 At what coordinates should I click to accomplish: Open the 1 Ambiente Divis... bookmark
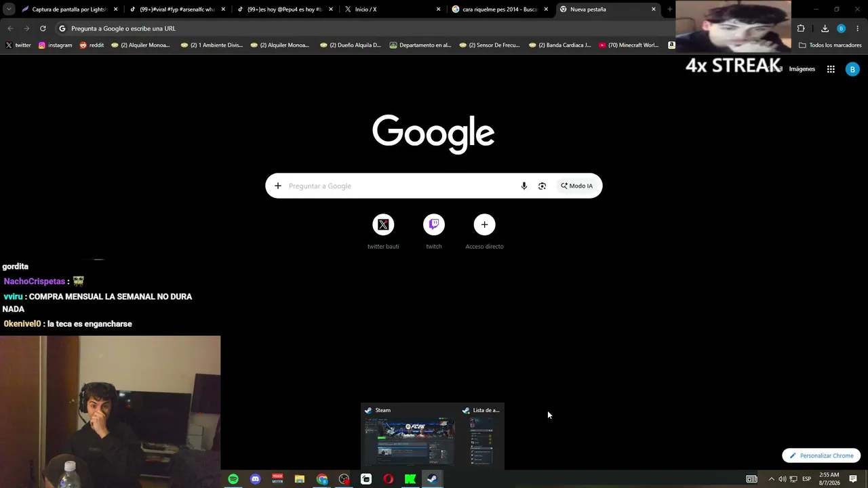coord(212,45)
